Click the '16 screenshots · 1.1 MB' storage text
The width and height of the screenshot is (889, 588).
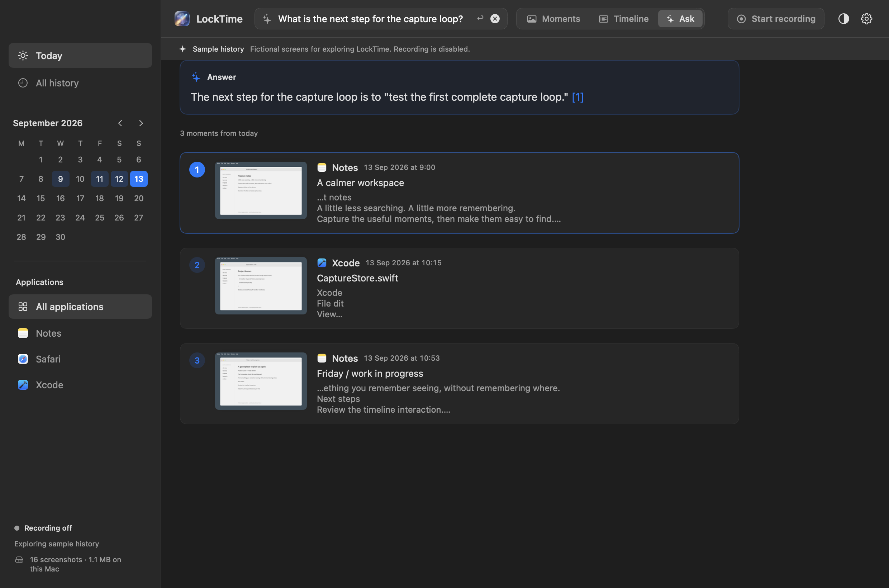[x=75, y=564]
